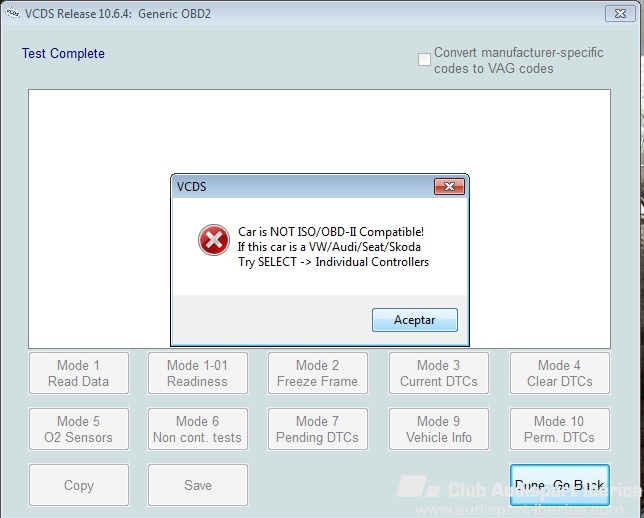Click VCDS app icon in title bar
The height and width of the screenshot is (518, 644).
(x=12, y=13)
